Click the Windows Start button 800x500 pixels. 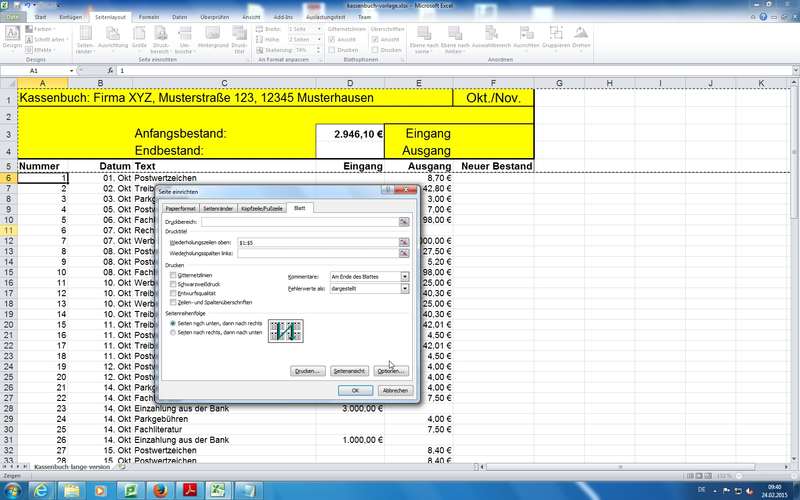pos(14,489)
